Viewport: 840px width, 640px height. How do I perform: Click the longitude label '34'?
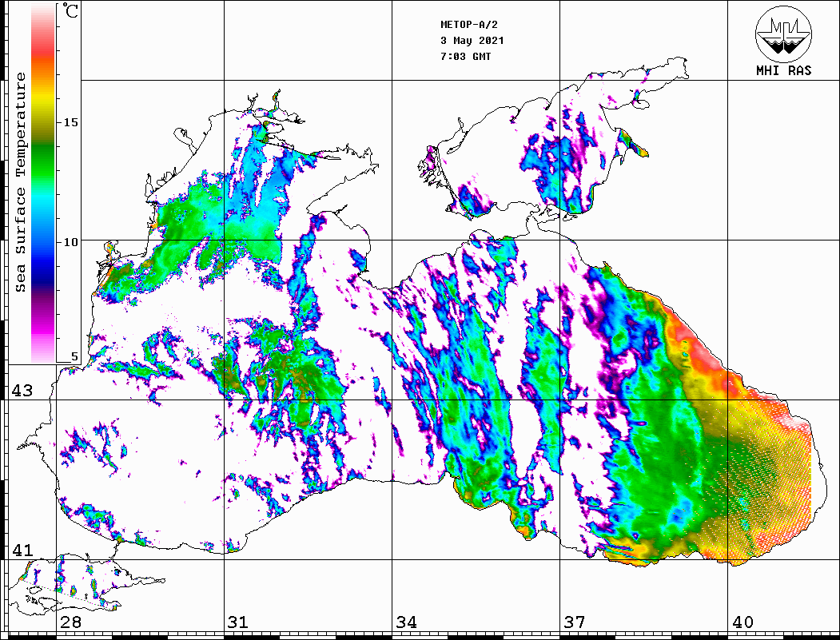[x=406, y=622]
